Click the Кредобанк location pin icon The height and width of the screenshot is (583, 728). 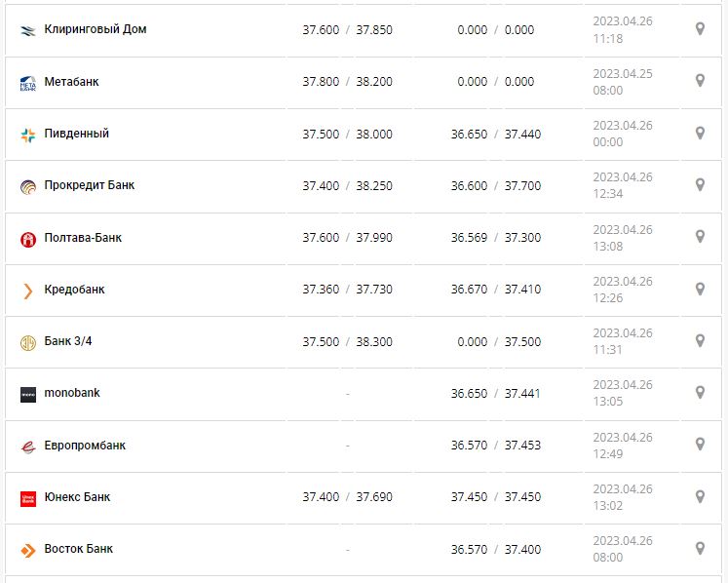click(x=700, y=289)
